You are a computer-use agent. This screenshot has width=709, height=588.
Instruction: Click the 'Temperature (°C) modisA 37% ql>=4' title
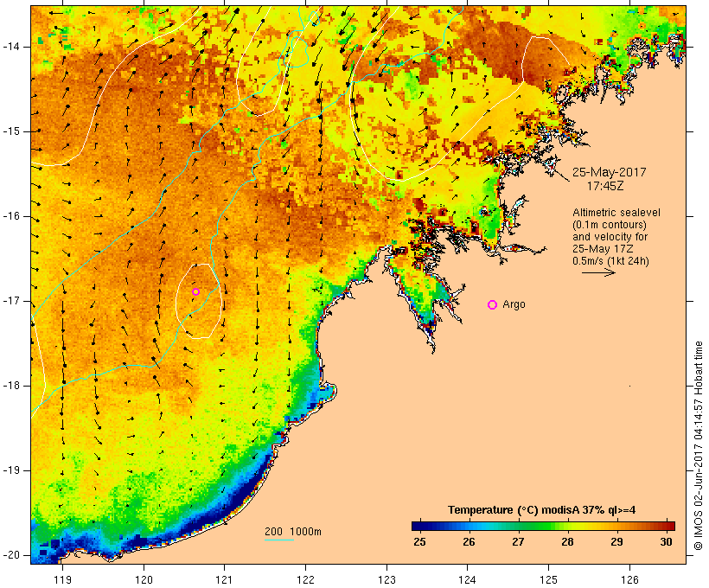click(542, 510)
